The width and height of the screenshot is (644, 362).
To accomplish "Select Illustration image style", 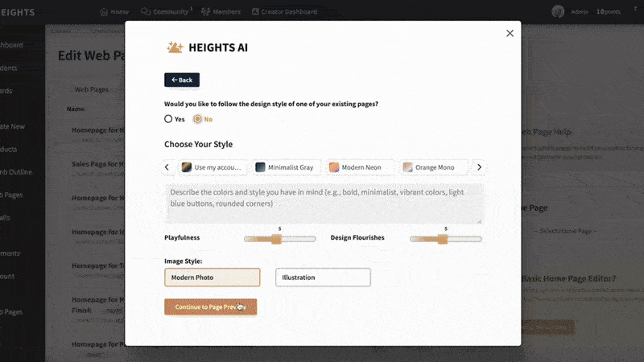I will click(323, 278).
